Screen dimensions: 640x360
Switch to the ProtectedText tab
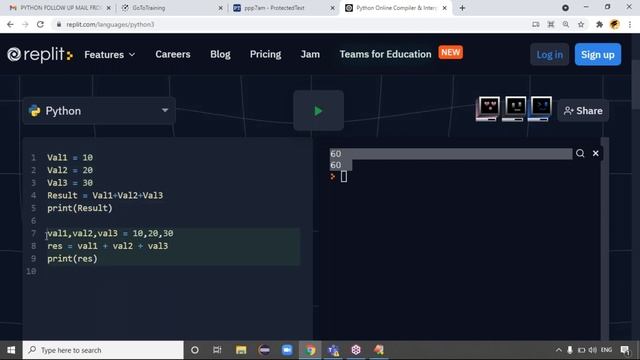point(284,8)
